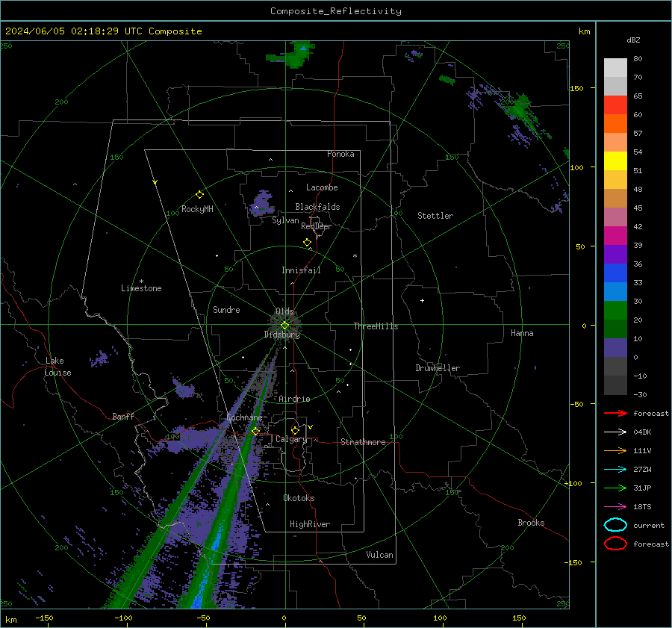Click the green 31JP arrow icon

[615, 488]
